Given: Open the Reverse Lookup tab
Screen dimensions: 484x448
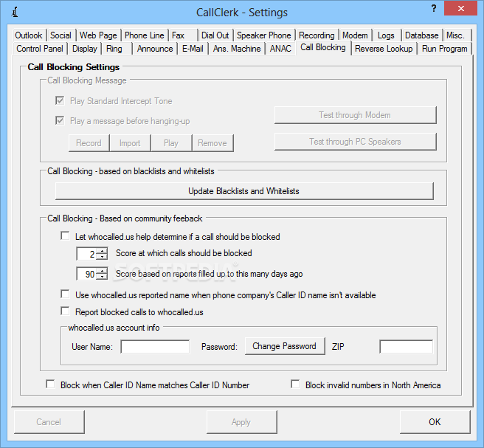Looking at the screenshot, I should click(x=384, y=49).
